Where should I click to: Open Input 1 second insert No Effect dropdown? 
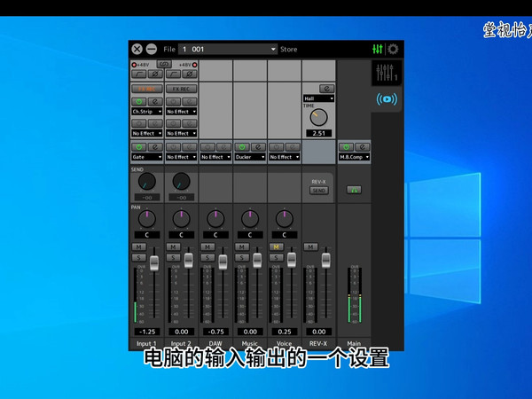click(147, 133)
